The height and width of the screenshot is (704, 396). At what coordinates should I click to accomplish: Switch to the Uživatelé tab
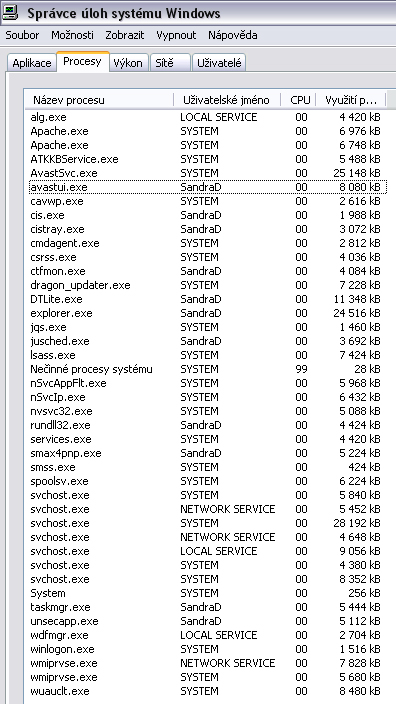pyautogui.click(x=219, y=63)
